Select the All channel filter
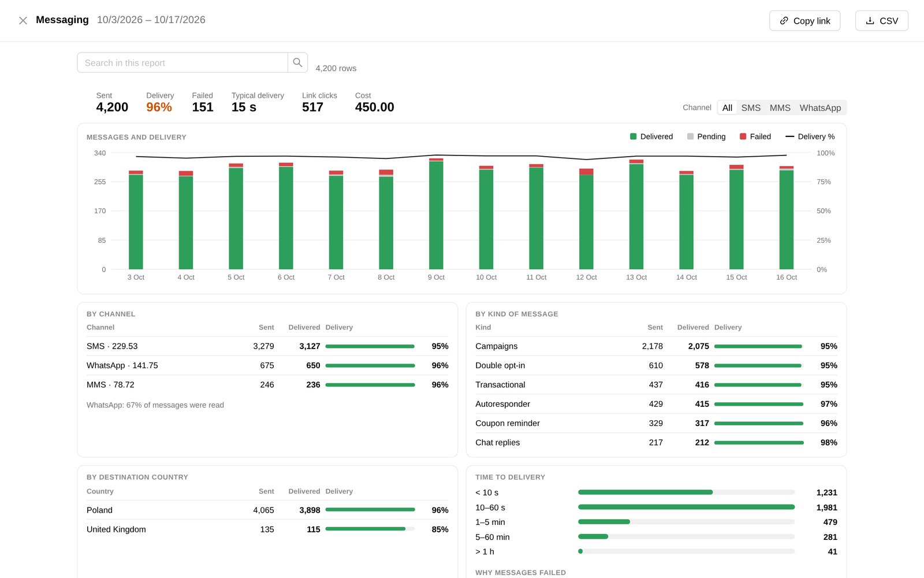The width and height of the screenshot is (924, 578). [727, 108]
